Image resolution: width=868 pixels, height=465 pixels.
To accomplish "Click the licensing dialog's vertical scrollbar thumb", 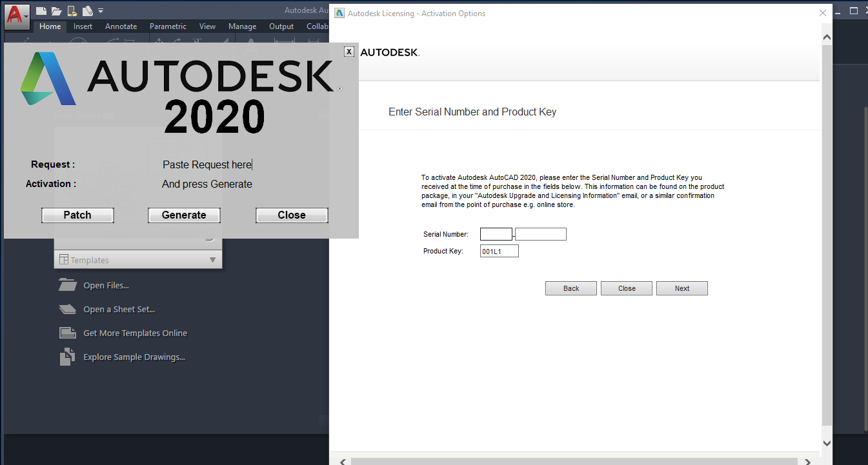I will (x=827, y=235).
